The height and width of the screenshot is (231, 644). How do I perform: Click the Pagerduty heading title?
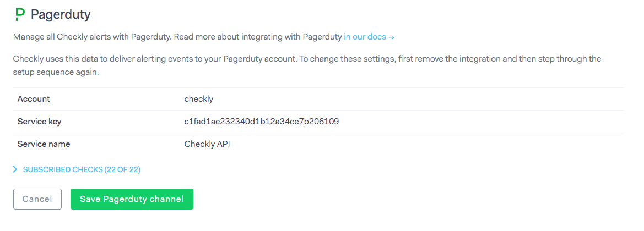click(61, 14)
